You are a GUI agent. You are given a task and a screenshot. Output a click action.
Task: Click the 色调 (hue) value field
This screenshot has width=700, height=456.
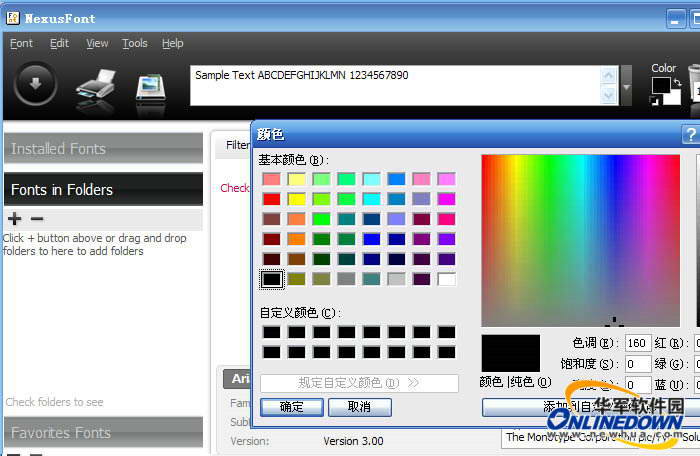[638, 343]
